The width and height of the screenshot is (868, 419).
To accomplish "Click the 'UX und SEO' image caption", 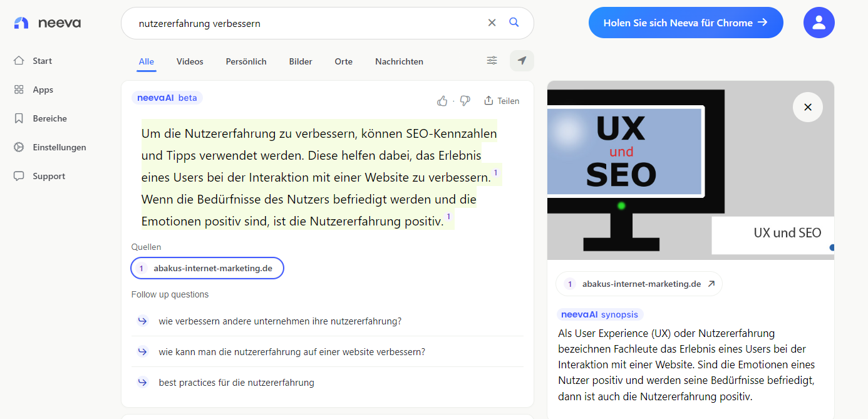I will click(x=787, y=233).
